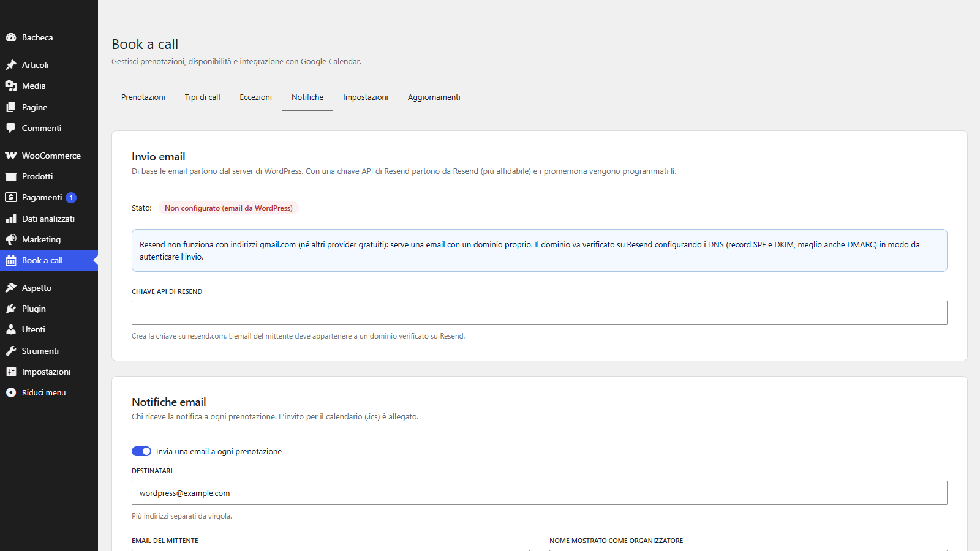This screenshot has height=551, width=980.
Task: Select the Eccezioni tab
Action: [255, 97]
